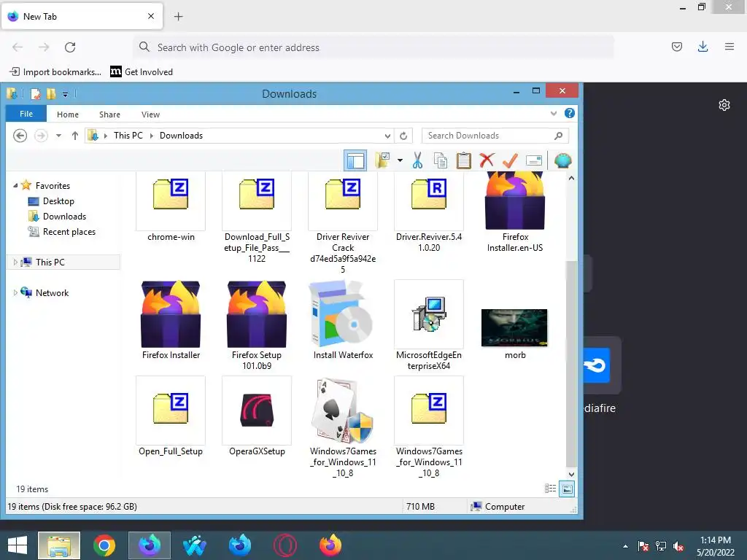Select Windows7Games zip archive file
747x560 pixels.
click(429, 427)
